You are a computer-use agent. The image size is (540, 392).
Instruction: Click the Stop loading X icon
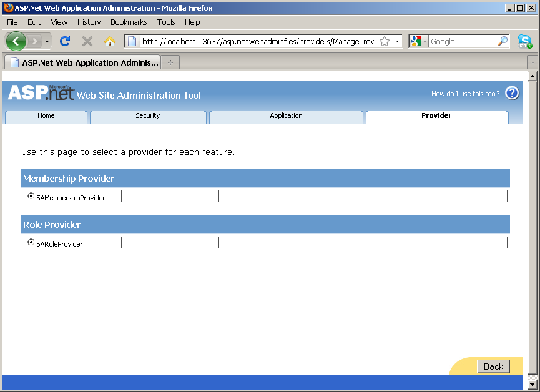coord(87,41)
